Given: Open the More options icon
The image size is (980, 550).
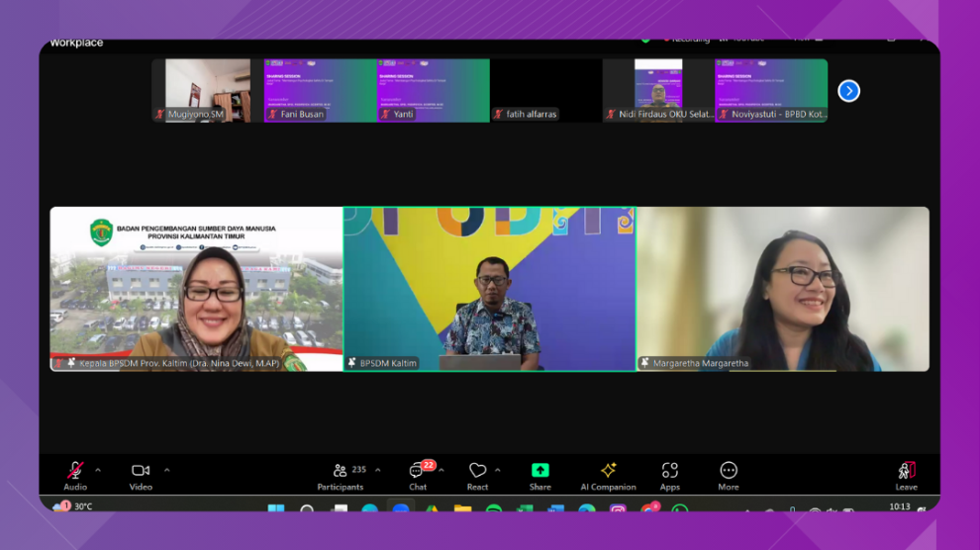Looking at the screenshot, I should point(729,470).
